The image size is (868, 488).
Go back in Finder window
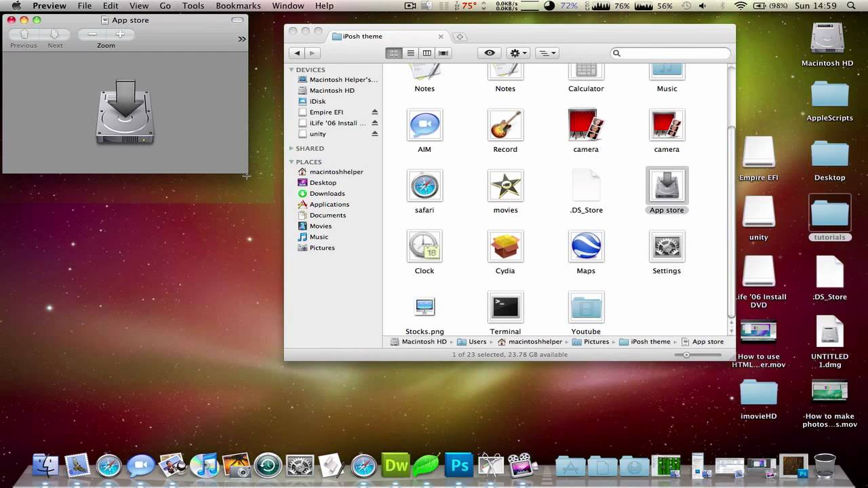click(297, 53)
